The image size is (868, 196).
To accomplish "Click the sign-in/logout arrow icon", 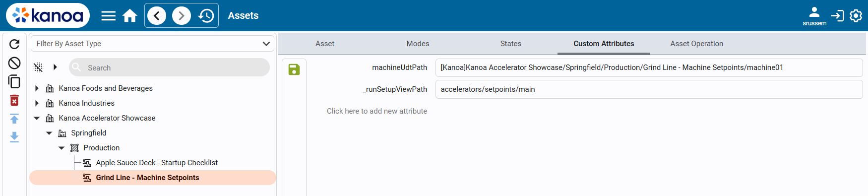I will tap(837, 16).
